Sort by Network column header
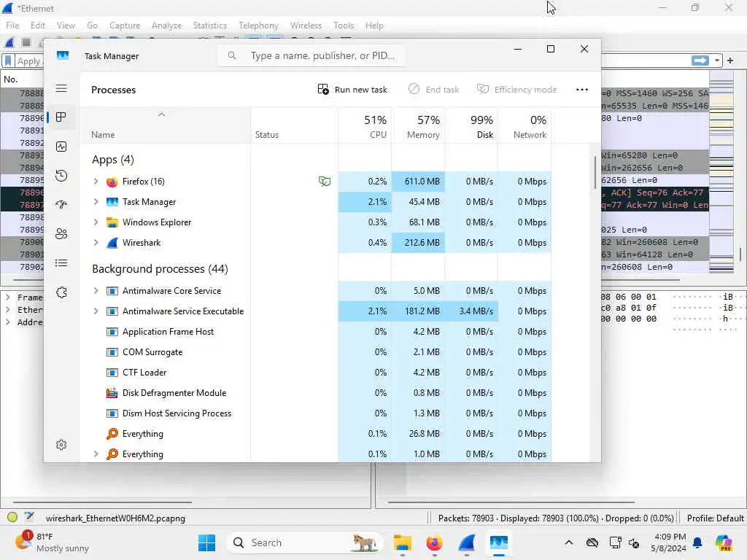The width and height of the screenshot is (747, 560). click(525, 126)
